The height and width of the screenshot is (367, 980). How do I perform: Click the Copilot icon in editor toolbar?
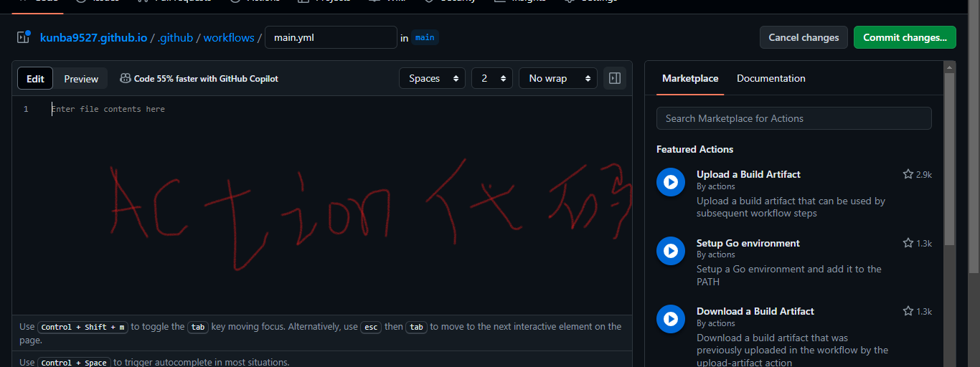125,78
